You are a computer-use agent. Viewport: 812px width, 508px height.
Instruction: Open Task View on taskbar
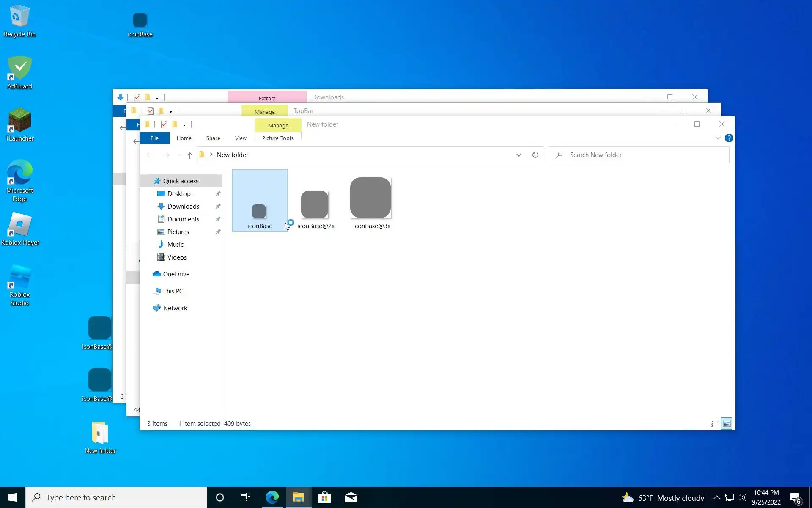click(x=245, y=497)
